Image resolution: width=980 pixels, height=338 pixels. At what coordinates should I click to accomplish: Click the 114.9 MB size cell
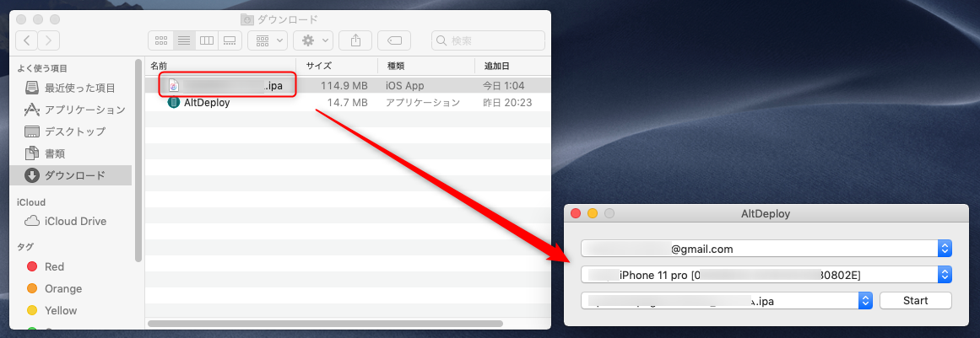(344, 85)
